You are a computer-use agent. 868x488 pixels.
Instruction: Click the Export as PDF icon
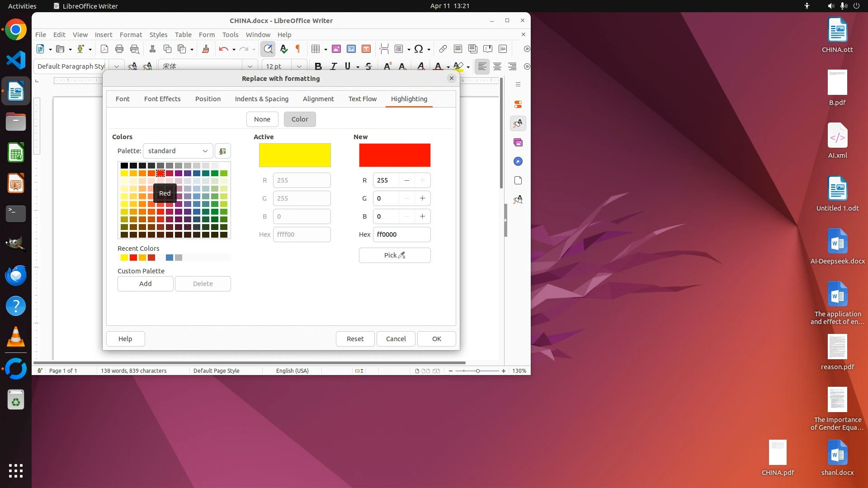[x=104, y=49]
